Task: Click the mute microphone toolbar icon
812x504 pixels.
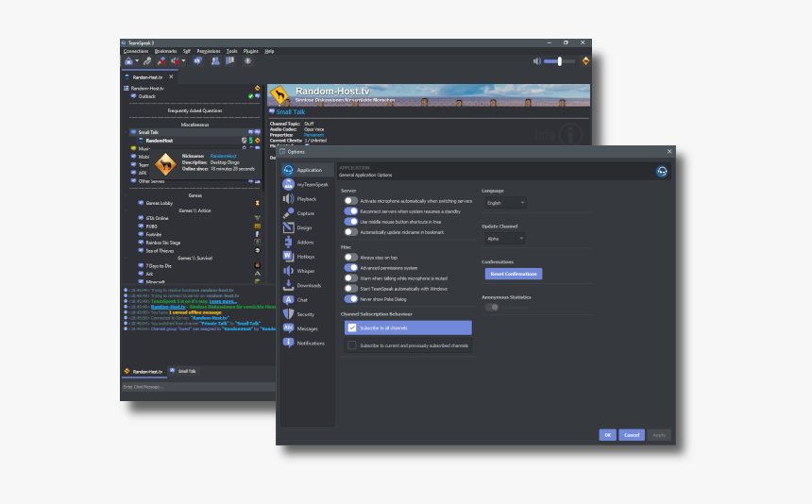Action: click(161, 61)
